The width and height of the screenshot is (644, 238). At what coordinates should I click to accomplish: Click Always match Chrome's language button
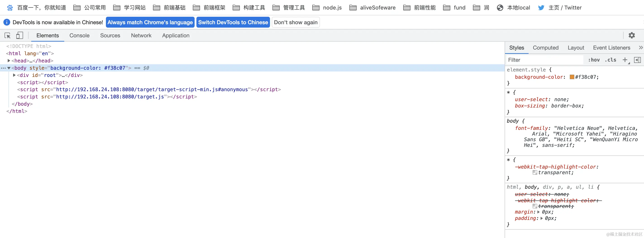150,22
